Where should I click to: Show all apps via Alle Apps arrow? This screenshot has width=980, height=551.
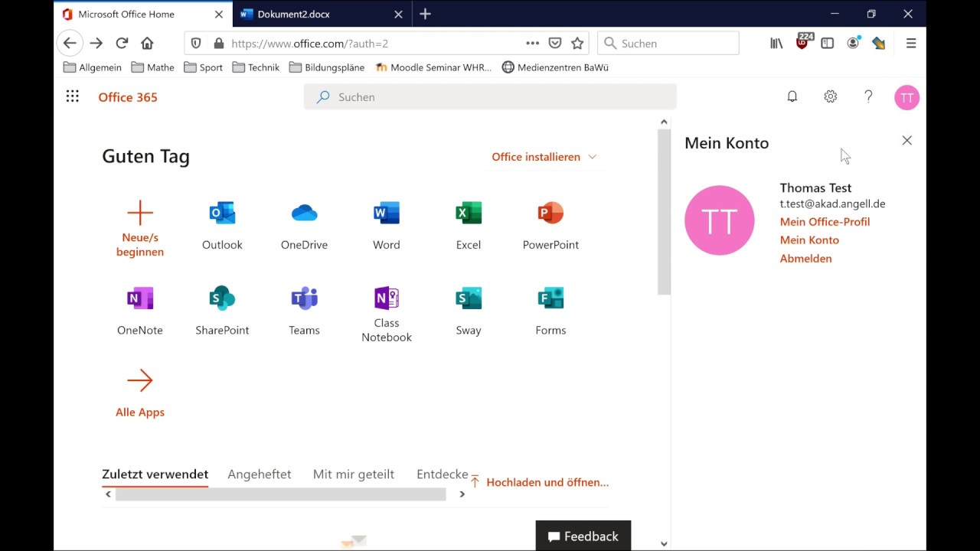[140, 380]
